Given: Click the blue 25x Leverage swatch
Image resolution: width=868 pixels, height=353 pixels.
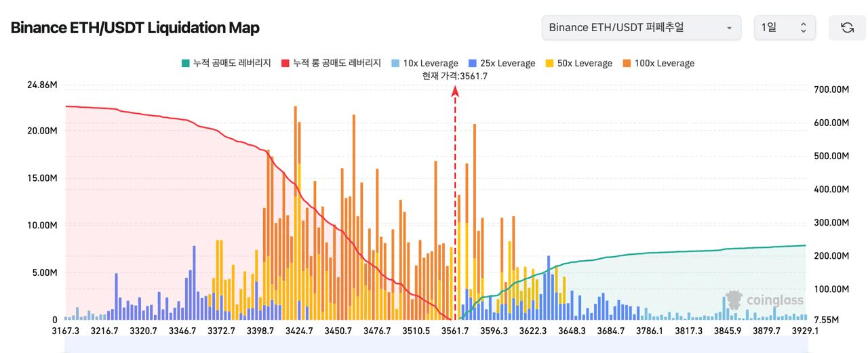Looking at the screenshot, I should coord(472,63).
